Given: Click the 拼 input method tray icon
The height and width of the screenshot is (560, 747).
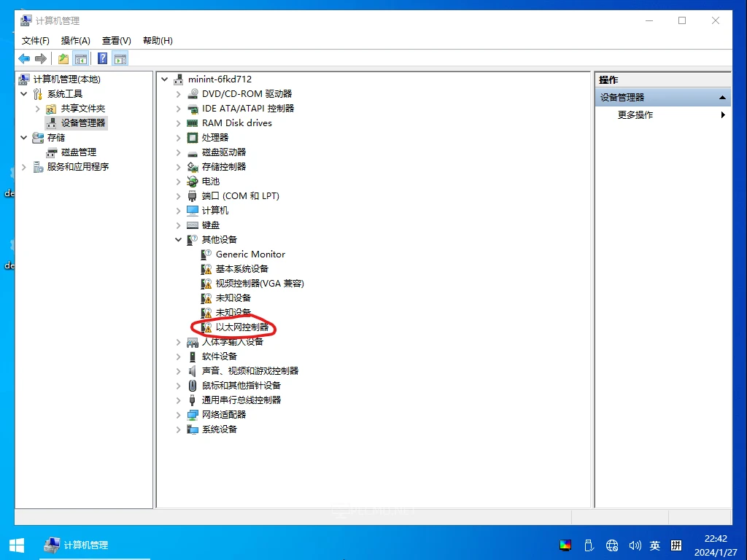Looking at the screenshot, I should [x=676, y=545].
